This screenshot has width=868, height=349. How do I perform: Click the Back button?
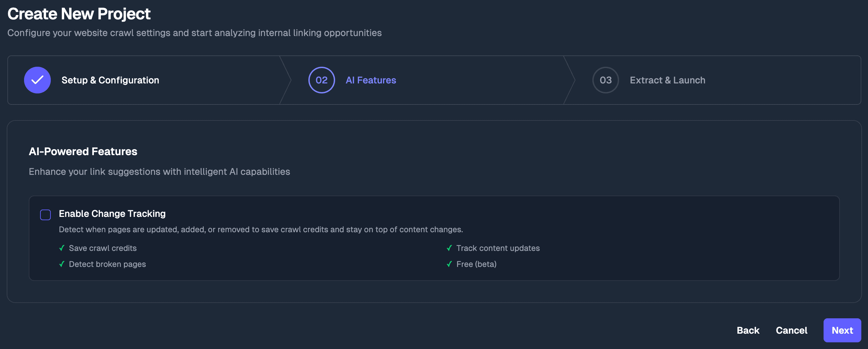tap(748, 331)
